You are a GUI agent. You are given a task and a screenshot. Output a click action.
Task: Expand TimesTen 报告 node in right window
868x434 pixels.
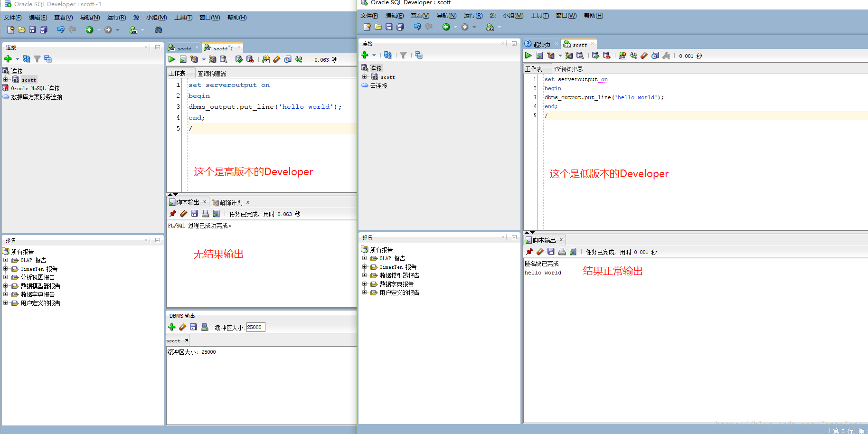pos(365,267)
